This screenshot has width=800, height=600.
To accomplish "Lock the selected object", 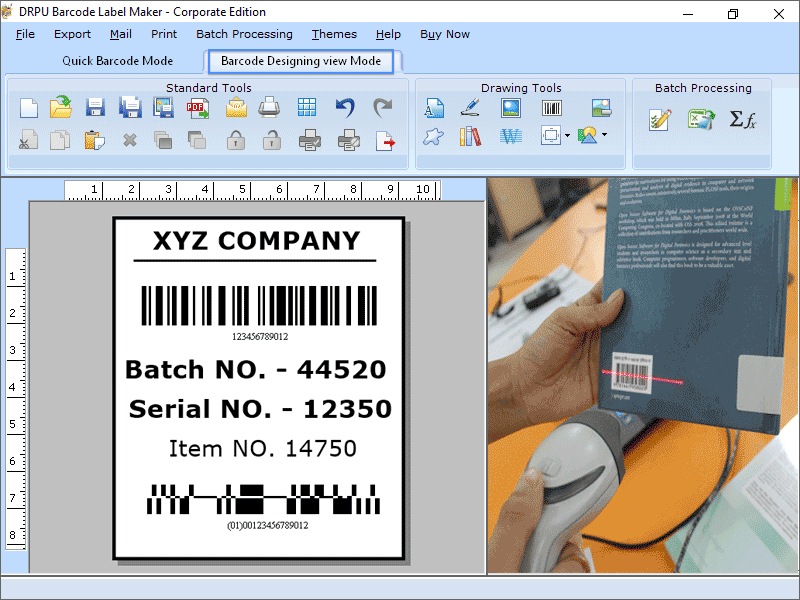I will (236, 140).
